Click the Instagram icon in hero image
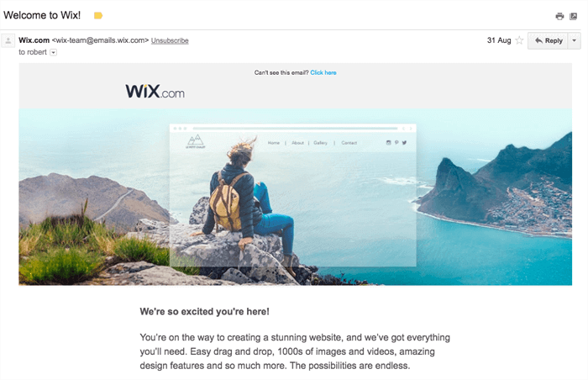The image size is (588, 380). (388, 143)
